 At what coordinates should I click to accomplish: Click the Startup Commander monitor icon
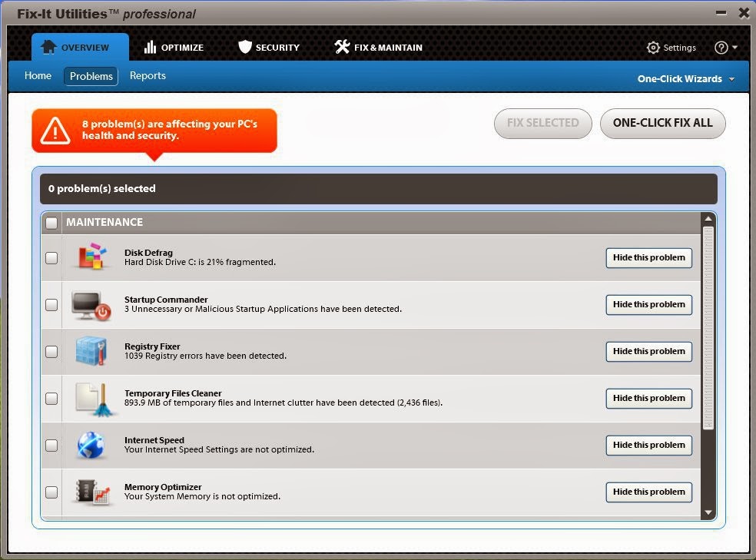click(x=91, y=305)
